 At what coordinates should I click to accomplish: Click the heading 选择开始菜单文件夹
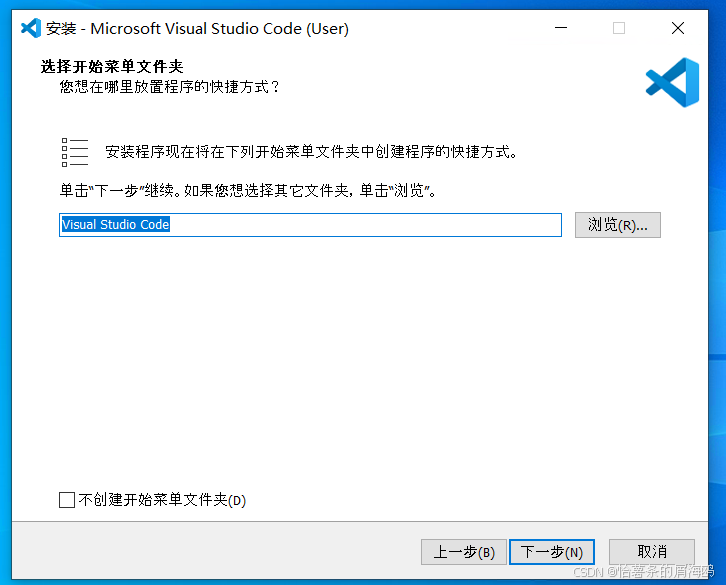click(112, 66)
